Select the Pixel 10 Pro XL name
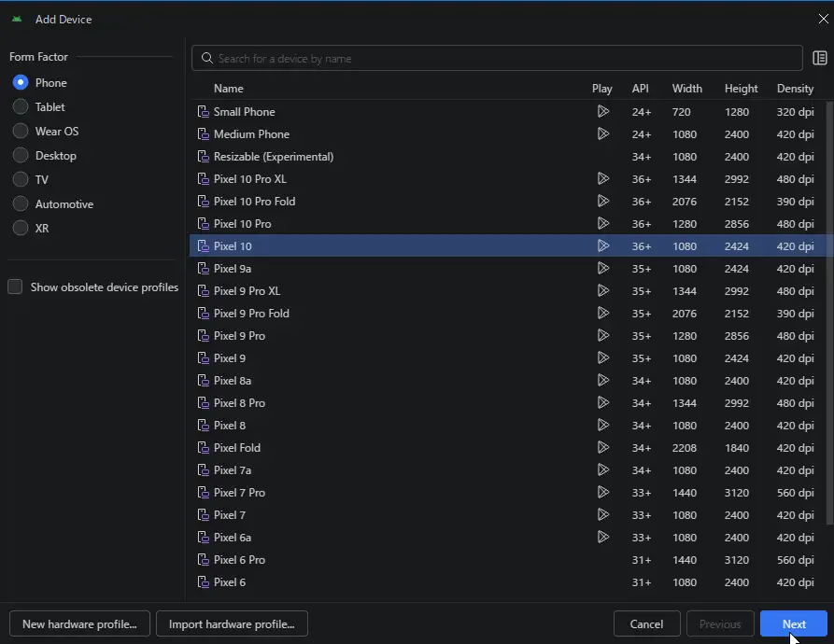This screenshot has width=834, height=644. click(x=250, y=178)
